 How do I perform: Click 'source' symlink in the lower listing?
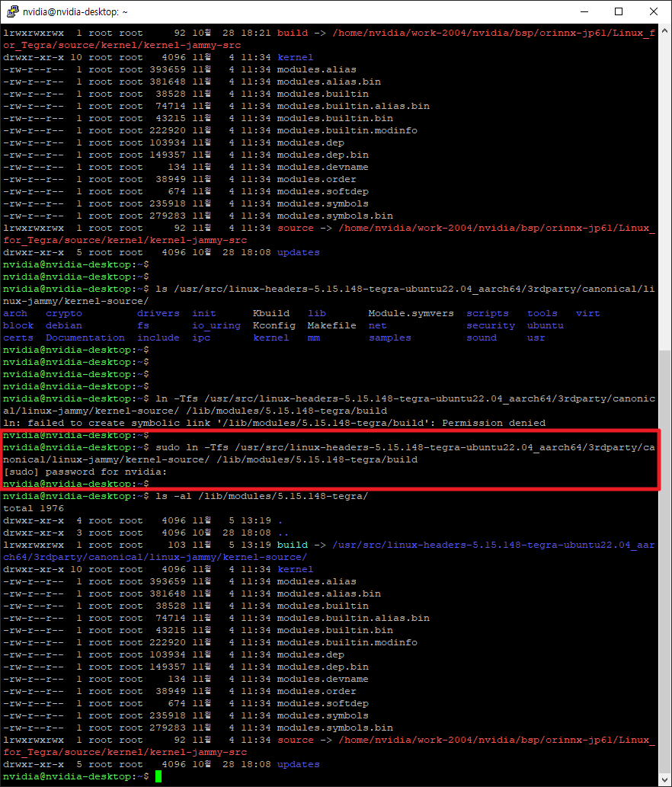click(x=295, y=741)
